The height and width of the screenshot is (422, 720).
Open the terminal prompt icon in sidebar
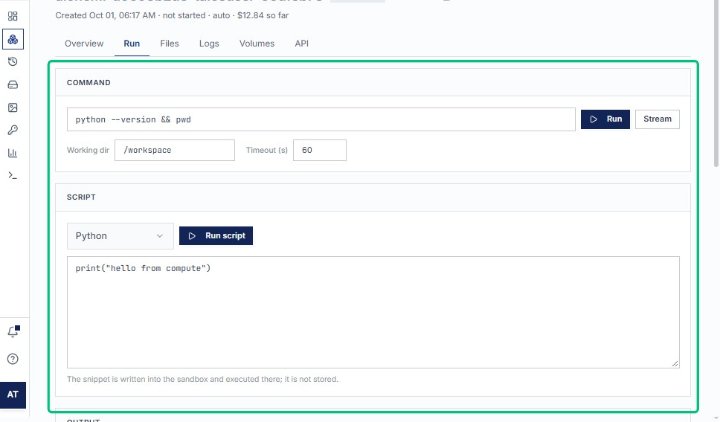[x=13, y=175]
